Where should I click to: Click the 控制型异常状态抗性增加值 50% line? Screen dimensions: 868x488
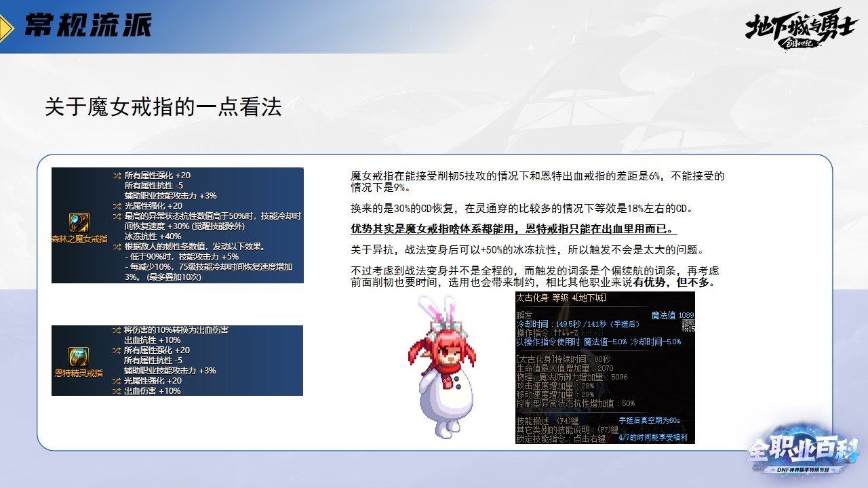[x=576, y=403]
